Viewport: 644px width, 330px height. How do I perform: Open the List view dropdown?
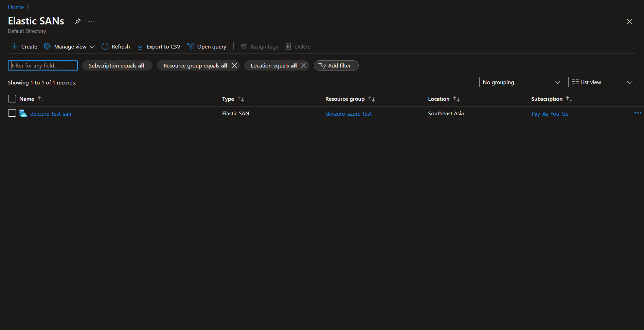click(602, 82)
